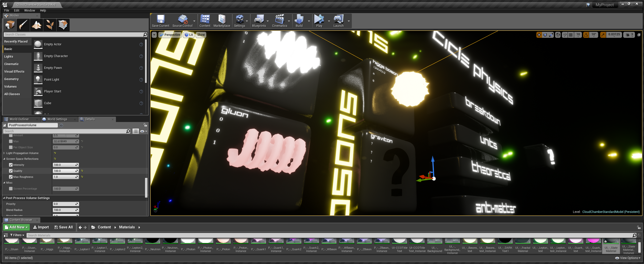Click the Import button

41,227
